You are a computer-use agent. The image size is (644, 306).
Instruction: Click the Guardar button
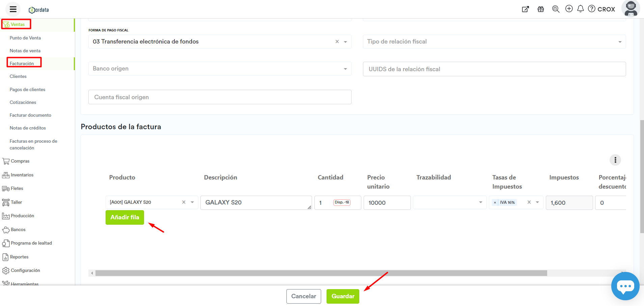pos(342,296)
